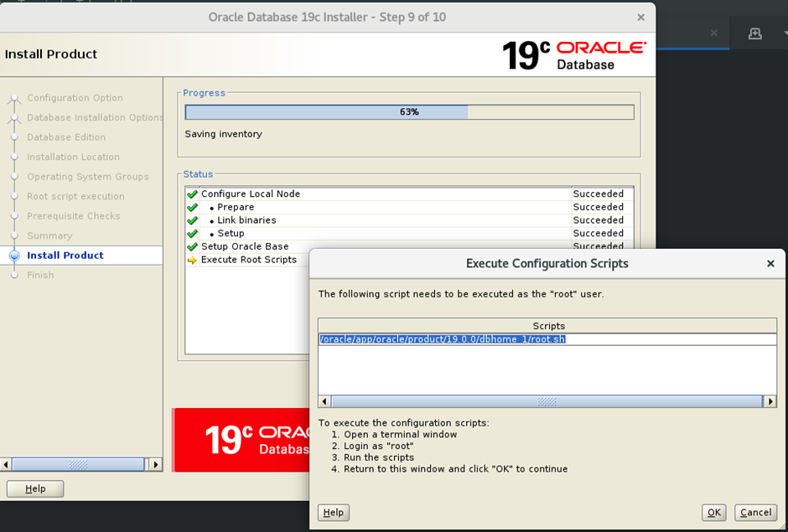Click Succeeded status for Configure Local Node
Image resolution: width=788 pixels, height=532 pixels.
(598, 194)
